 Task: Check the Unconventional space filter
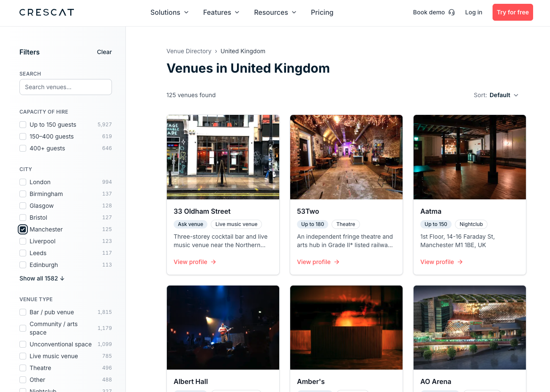(x=23, y=344)
